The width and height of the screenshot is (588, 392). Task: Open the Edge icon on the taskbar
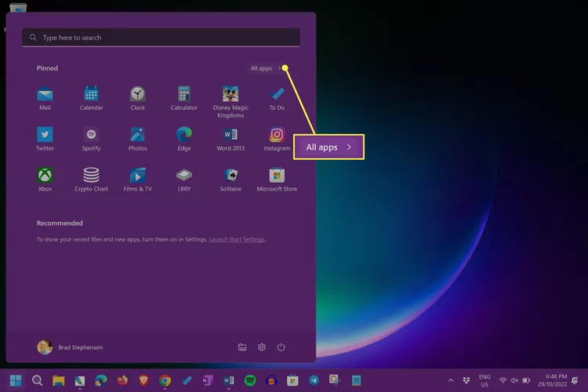pos(101,380)
